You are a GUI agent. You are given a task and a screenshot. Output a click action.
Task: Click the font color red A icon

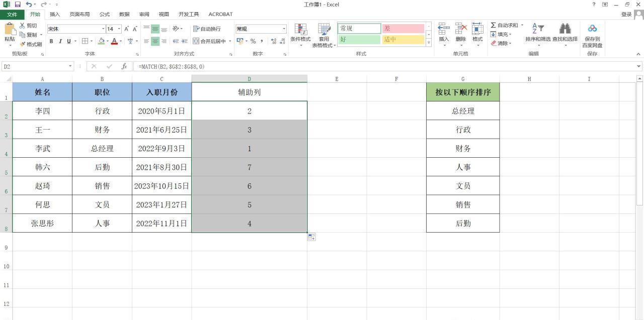point(114,41)
